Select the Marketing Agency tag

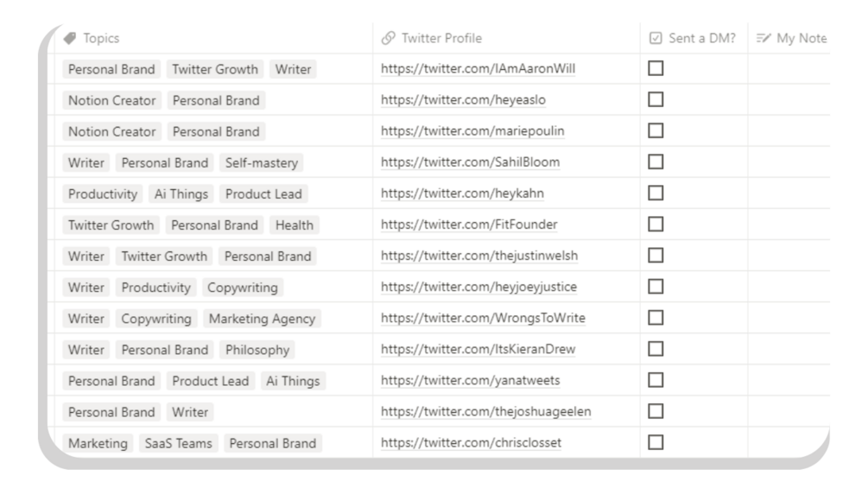(x=263, y=319)
